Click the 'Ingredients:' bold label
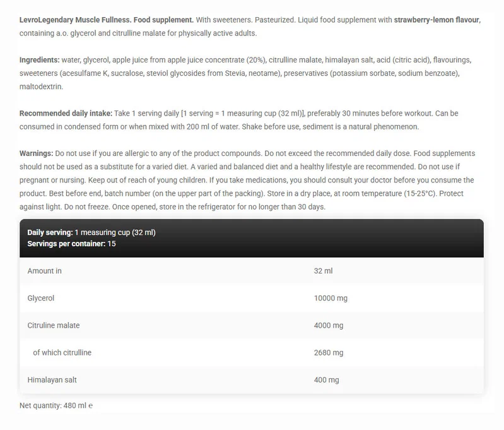Screen dimensions: 504x430 40,60
